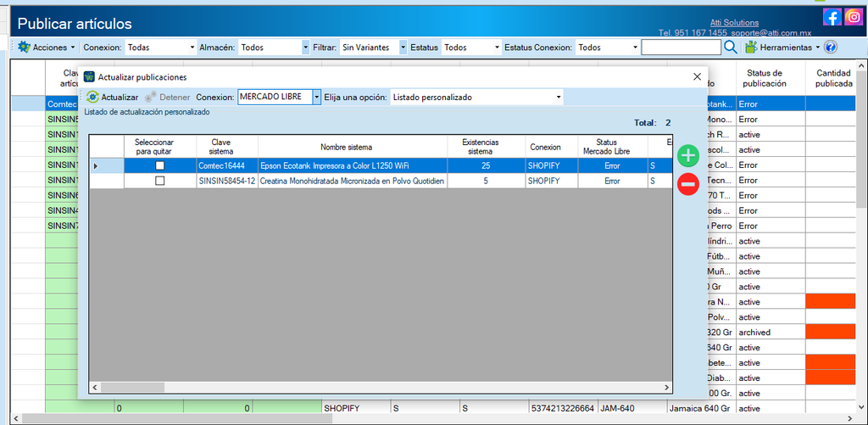Click the search magnifier icon

(730, 48)
